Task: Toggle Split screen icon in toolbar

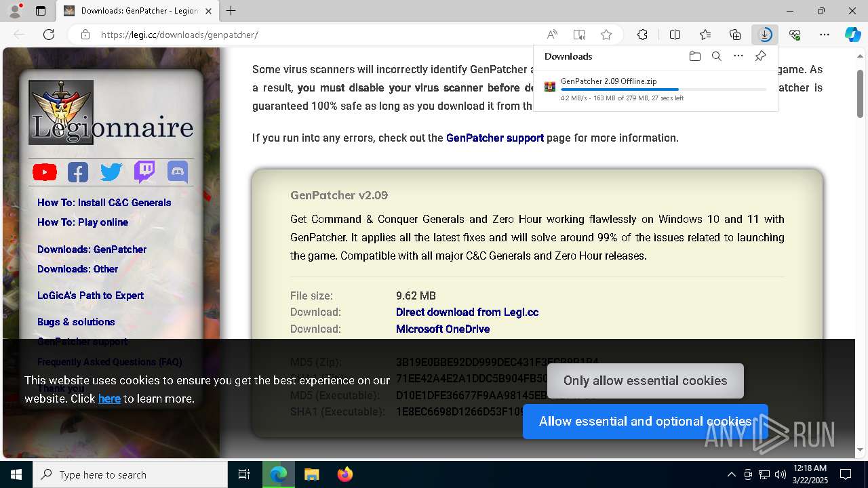Action: [x=675, y=35]
